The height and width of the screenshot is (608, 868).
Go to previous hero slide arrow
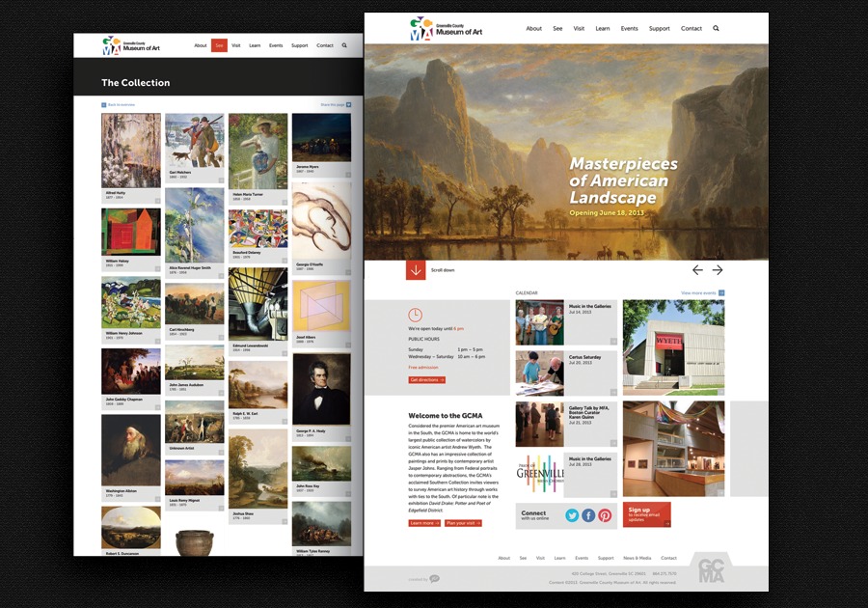(x=697, y=269)
